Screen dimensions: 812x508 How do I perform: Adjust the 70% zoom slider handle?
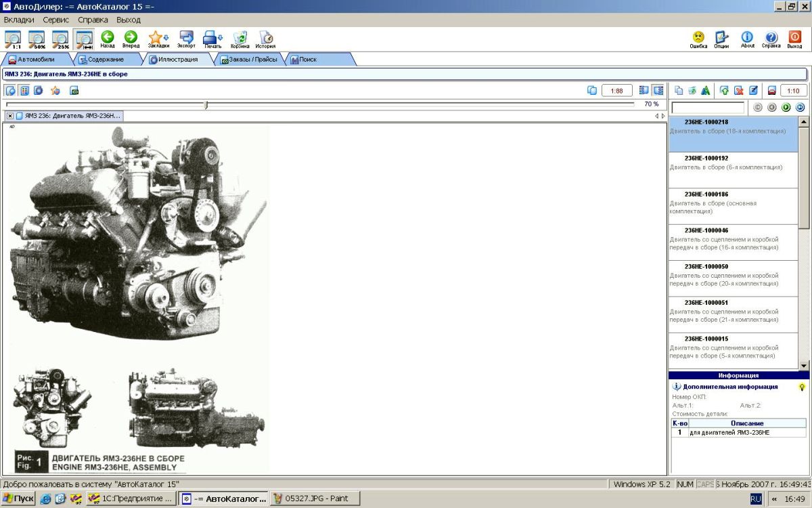click(x=206, y=105)
